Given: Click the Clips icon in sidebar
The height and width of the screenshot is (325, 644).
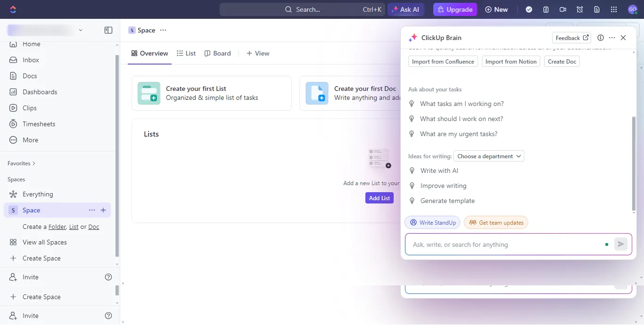Looking at the screenshot, I should coord(13,108).
